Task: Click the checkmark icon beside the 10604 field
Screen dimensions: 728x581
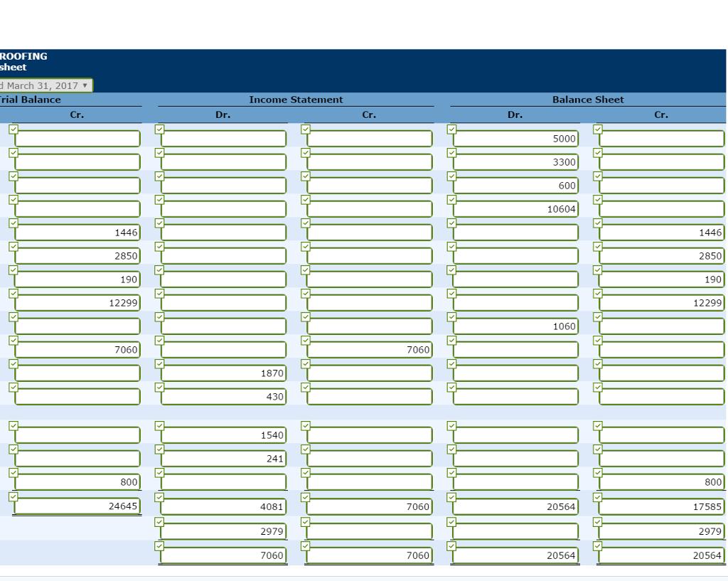Action: click(451, 200)
